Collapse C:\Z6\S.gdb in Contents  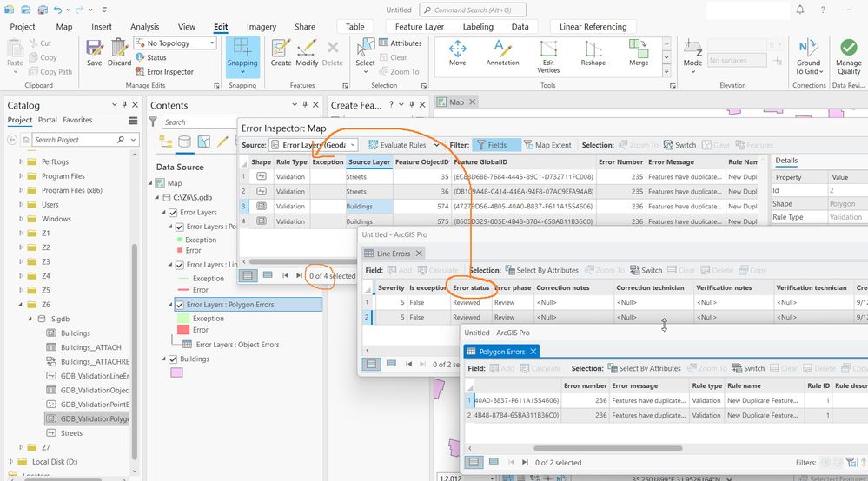tap(157, 197)
